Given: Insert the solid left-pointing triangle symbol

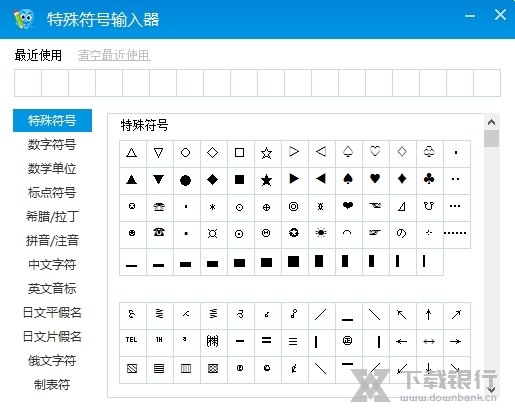Looking at the screenshot, I should click(x=321, y=180).
